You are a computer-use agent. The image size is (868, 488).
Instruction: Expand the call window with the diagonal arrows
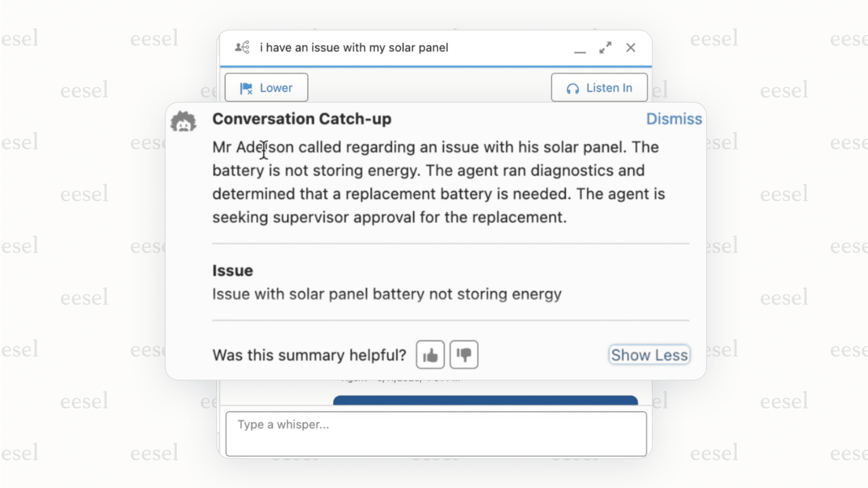tap(606, 48)
